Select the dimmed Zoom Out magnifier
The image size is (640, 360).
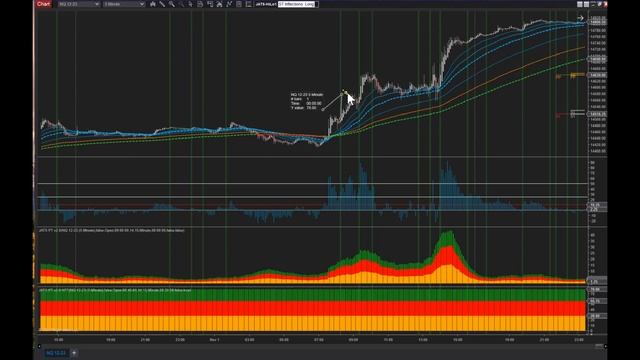click(181, 4)
